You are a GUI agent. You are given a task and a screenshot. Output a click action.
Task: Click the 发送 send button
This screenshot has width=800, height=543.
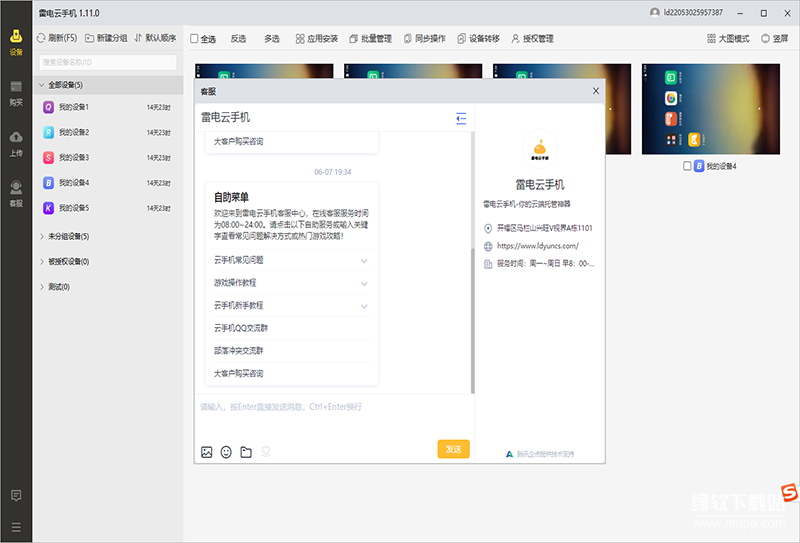(x=453, y=449)
